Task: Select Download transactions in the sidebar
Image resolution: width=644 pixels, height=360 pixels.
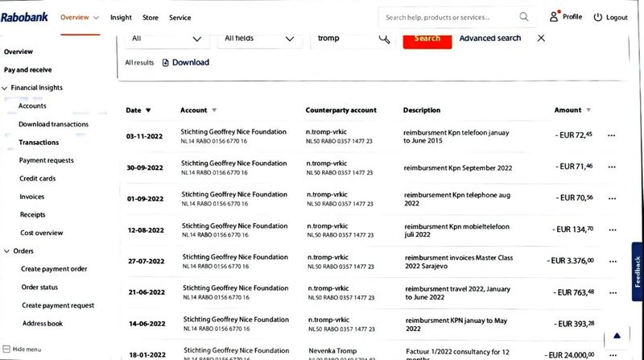Action: [x=53, y=124]
